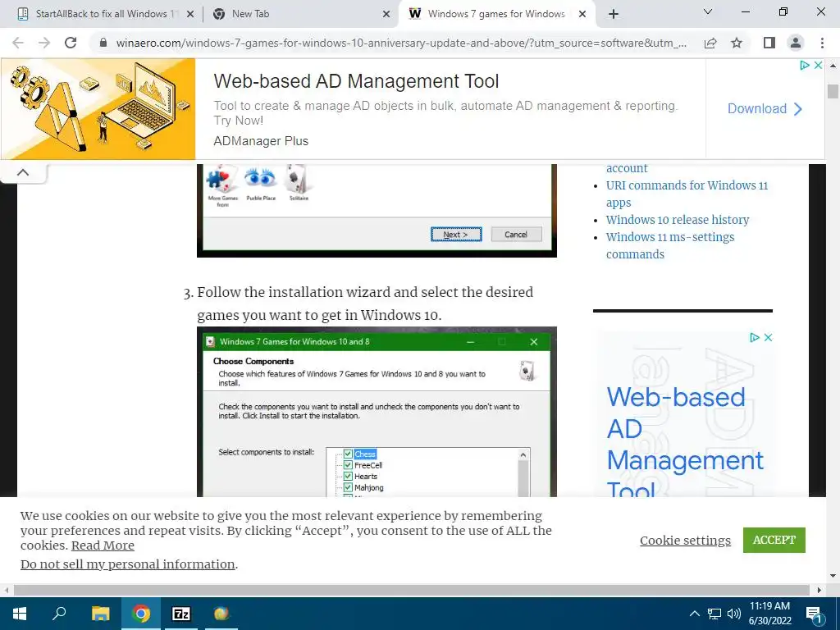This screenshot has width=840, height=630.
Task: Close the StartAllBack tab
Action: 189,14
